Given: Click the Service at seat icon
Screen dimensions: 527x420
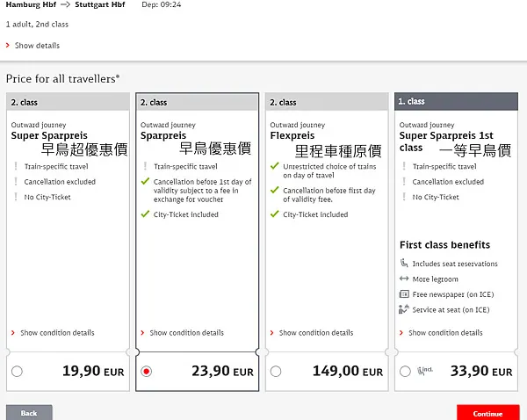Looking at the screenshot, I should [x=404, y=309].
